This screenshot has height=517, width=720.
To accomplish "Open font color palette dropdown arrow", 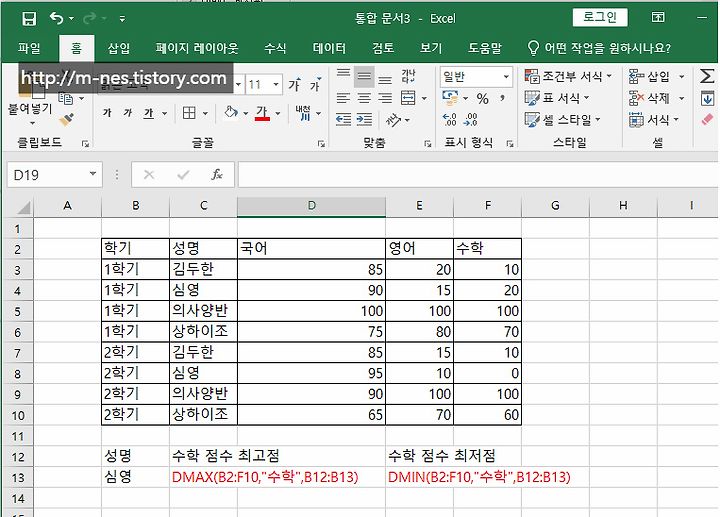I will [278, 113].
